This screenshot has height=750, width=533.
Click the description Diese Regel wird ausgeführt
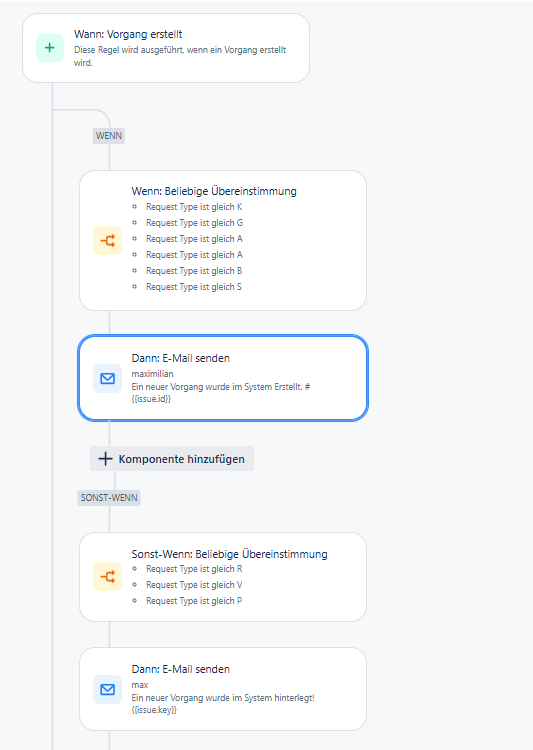tap(180, 56)
